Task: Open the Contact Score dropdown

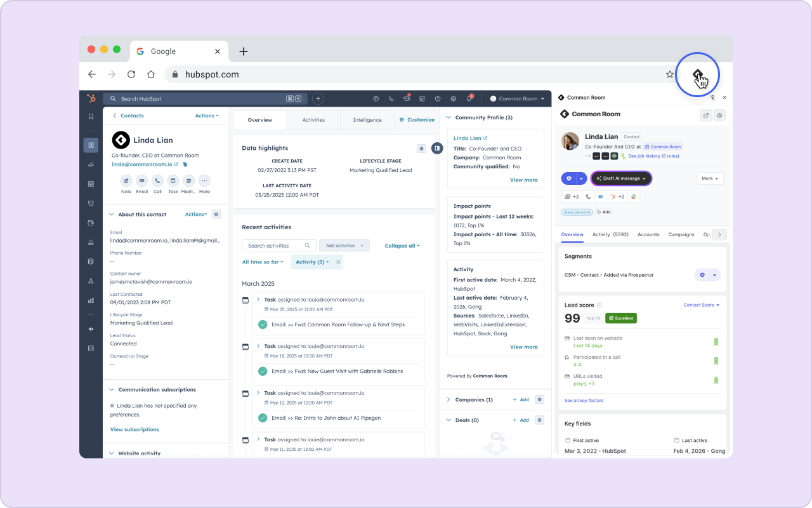Action: tap(701, 305)
